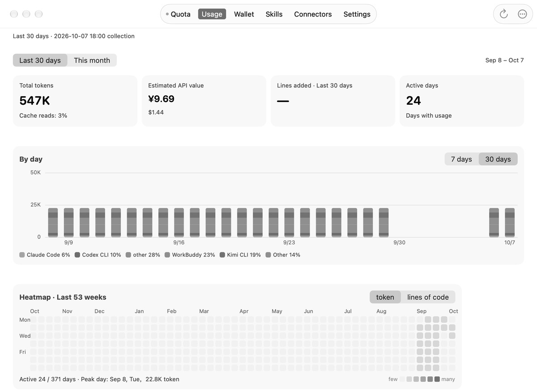
Task: Click the heatmap Sep month label
Action: coord(422,311)
